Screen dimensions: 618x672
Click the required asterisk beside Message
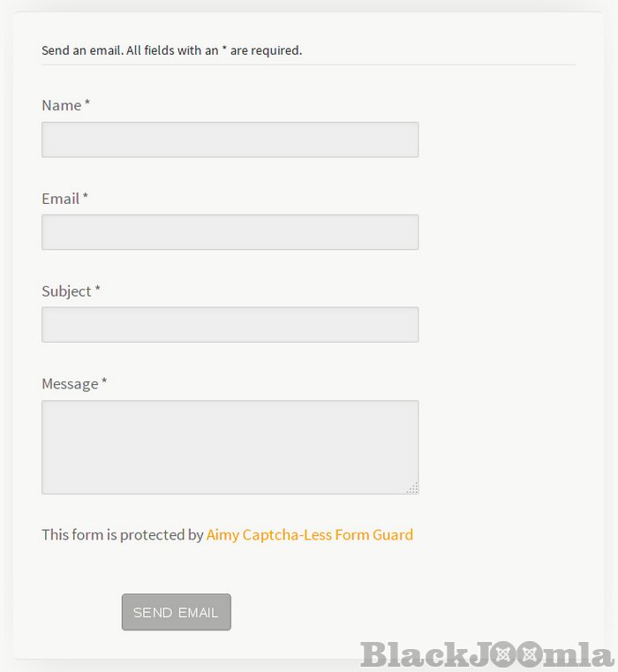click(104, 384)
